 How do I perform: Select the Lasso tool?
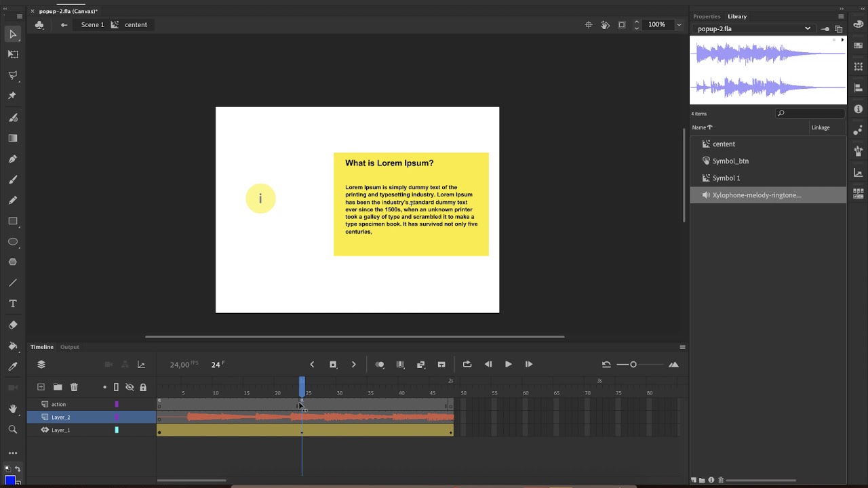click(x=13, y=75)
